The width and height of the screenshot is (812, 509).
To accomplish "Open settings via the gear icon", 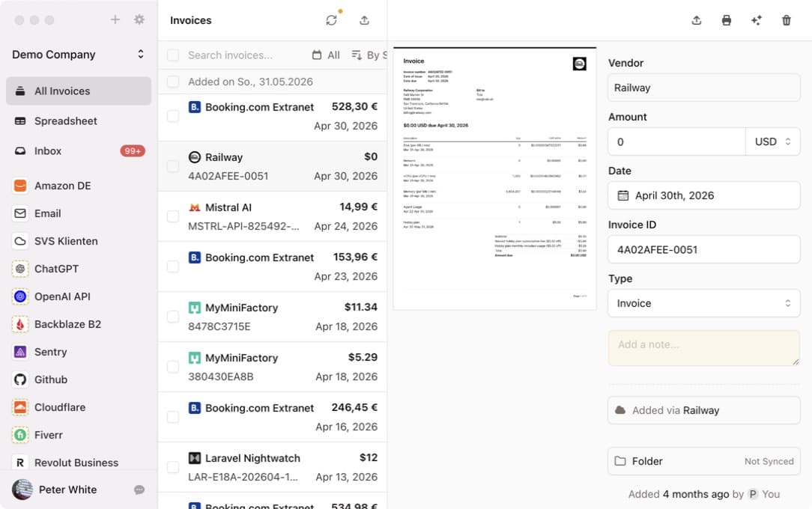I will click(x=139, y=19).
